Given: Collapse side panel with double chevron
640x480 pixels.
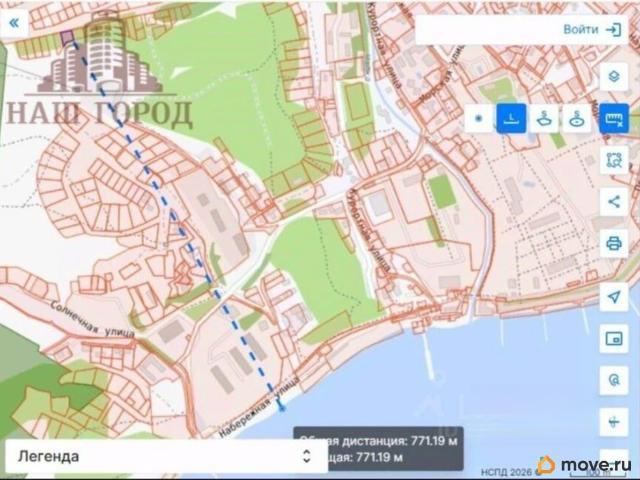Looking at the screenshot, I should click(14, 23).
